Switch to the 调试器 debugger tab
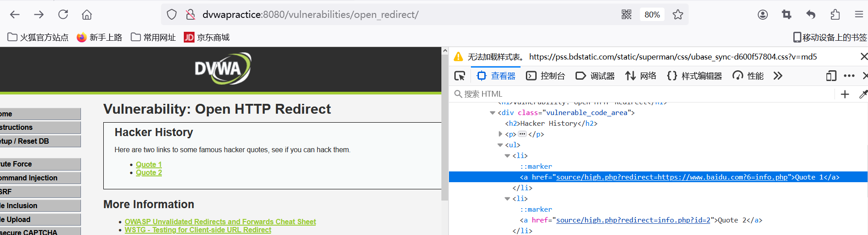Viewport: 868px width, 235px height. click(595, 76)
